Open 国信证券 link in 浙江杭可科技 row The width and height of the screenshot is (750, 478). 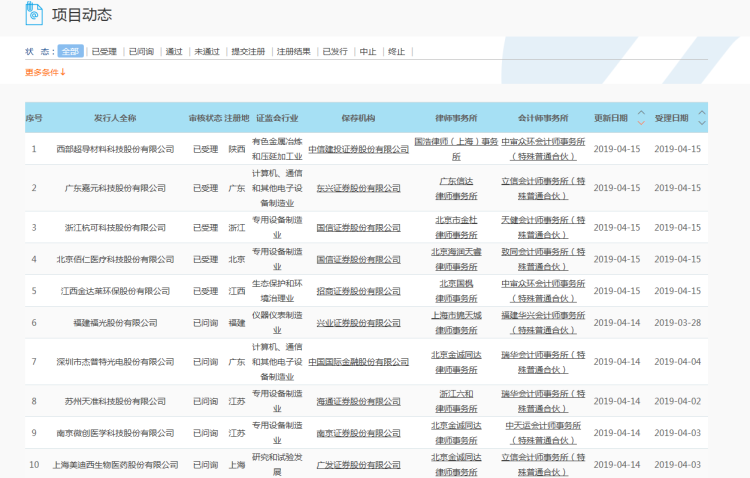(x=358, y=228)
